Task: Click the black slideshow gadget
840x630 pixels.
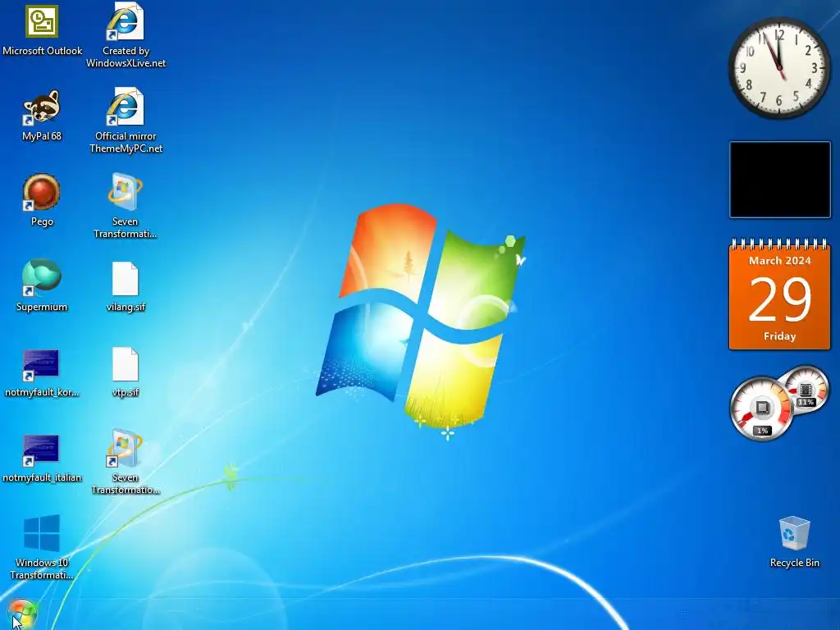Action: pos(780,180)
